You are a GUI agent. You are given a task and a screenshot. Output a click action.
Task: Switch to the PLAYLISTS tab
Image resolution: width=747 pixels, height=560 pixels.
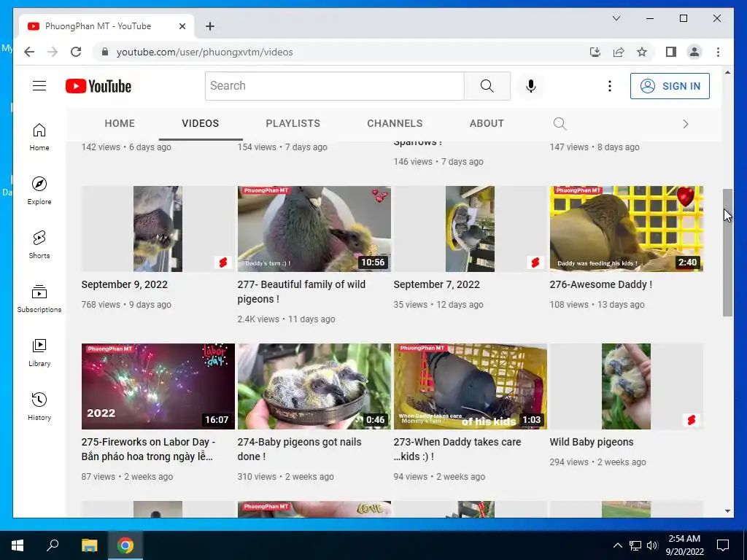click(293, 123)
